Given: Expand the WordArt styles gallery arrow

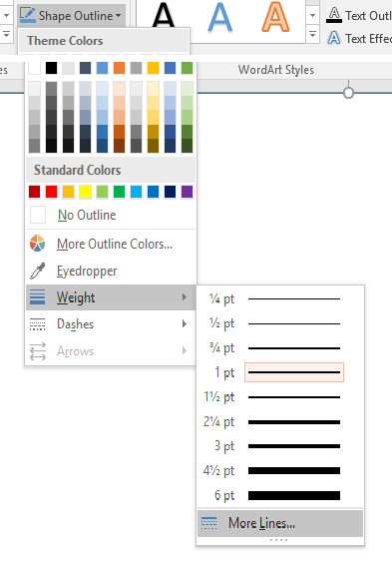Looking at the screenshot, I should 312,35.
